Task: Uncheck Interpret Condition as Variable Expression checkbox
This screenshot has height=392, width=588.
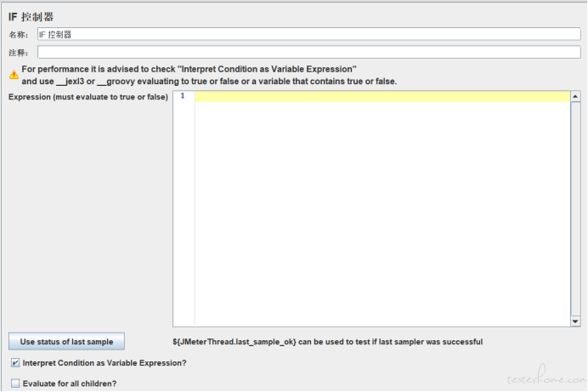Action: click(x=15, y=363)
